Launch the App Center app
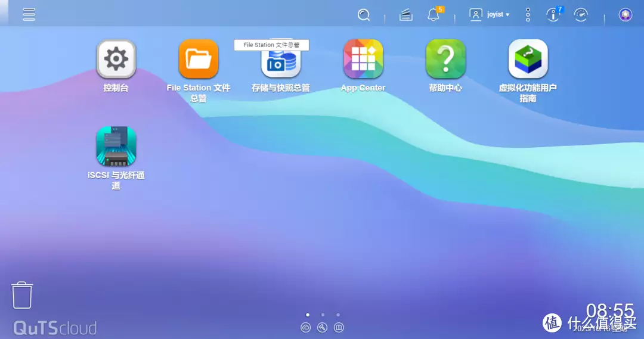The width and height of the screenshot is (644, 339). (x=363, y=59)
